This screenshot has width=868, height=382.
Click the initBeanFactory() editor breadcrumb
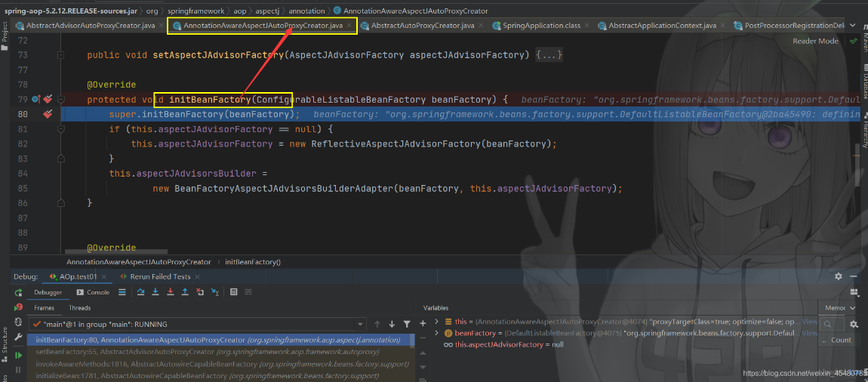253,261
